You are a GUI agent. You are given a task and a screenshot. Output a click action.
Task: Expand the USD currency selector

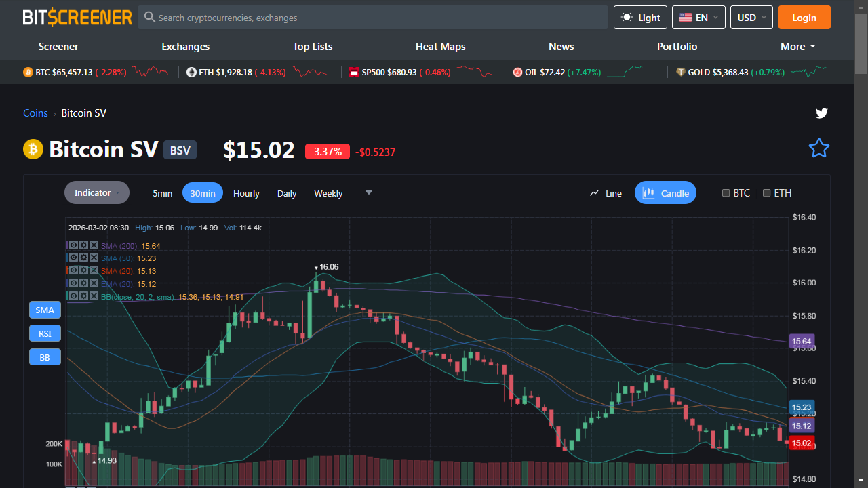pos(751,18)
